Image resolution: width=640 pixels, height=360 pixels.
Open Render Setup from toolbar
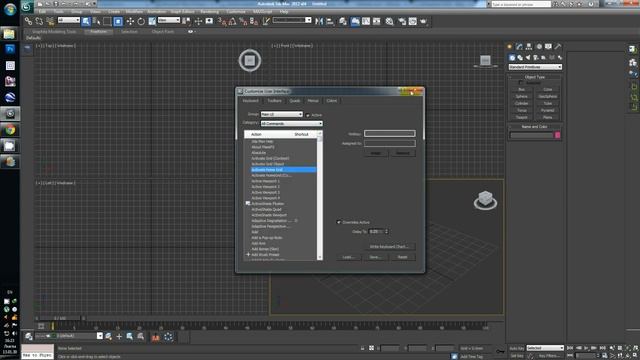pyautogui.click(x=402, y=21)
